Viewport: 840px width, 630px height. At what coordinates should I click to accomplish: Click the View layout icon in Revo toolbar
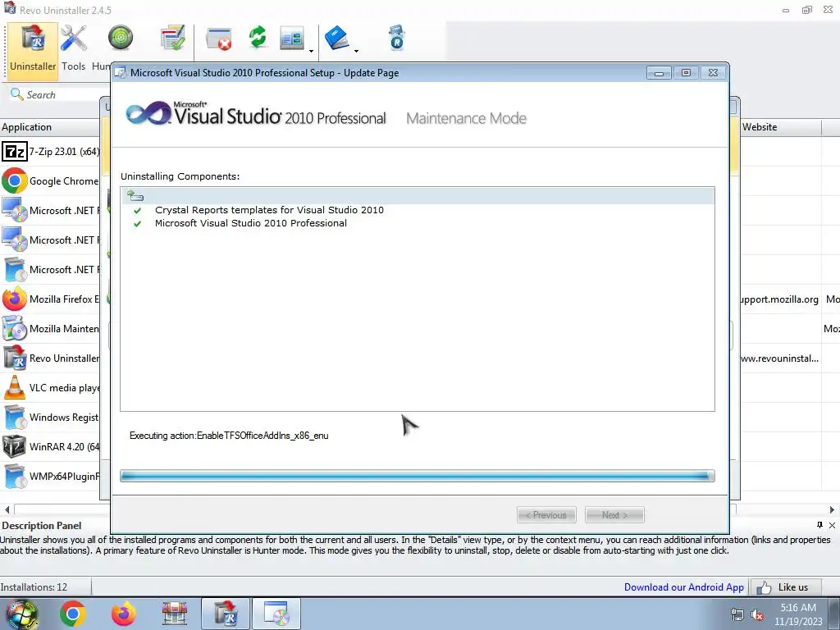[292, 39]
